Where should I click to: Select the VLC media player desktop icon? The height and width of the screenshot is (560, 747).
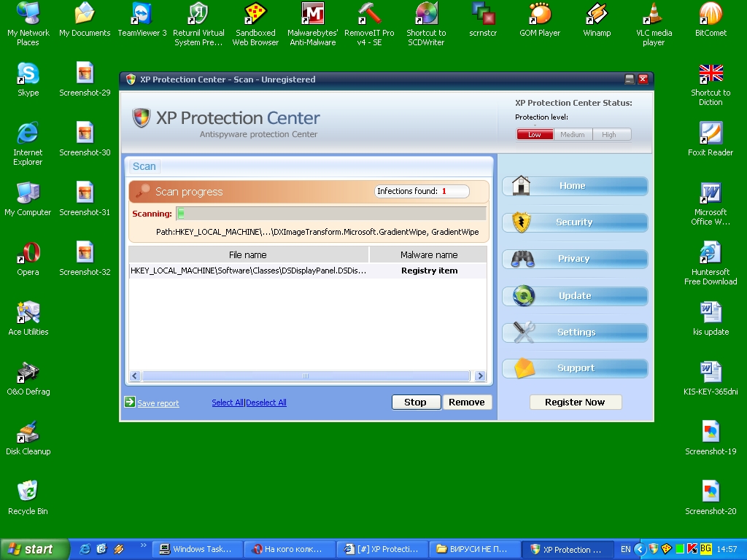(654, 24)
